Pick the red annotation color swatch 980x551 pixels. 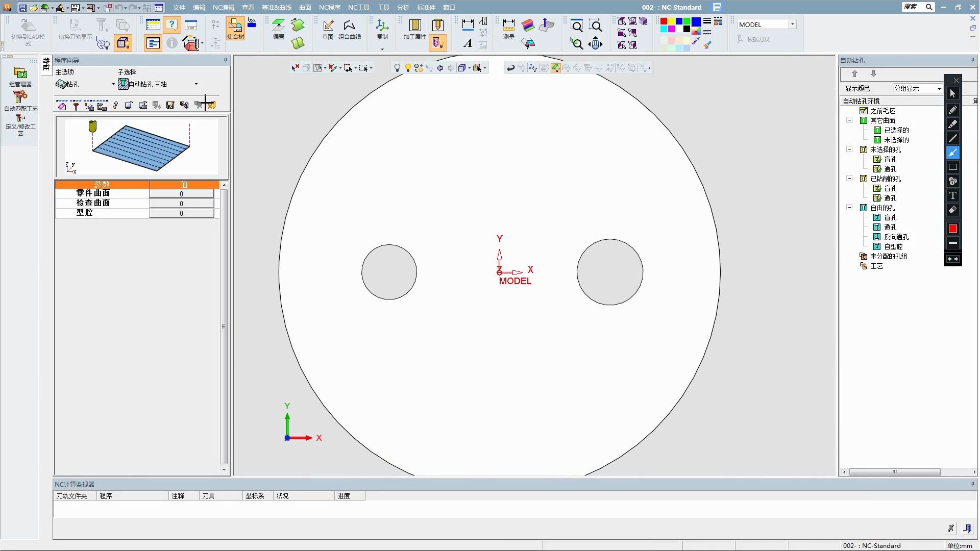click(x=952, y=229)
